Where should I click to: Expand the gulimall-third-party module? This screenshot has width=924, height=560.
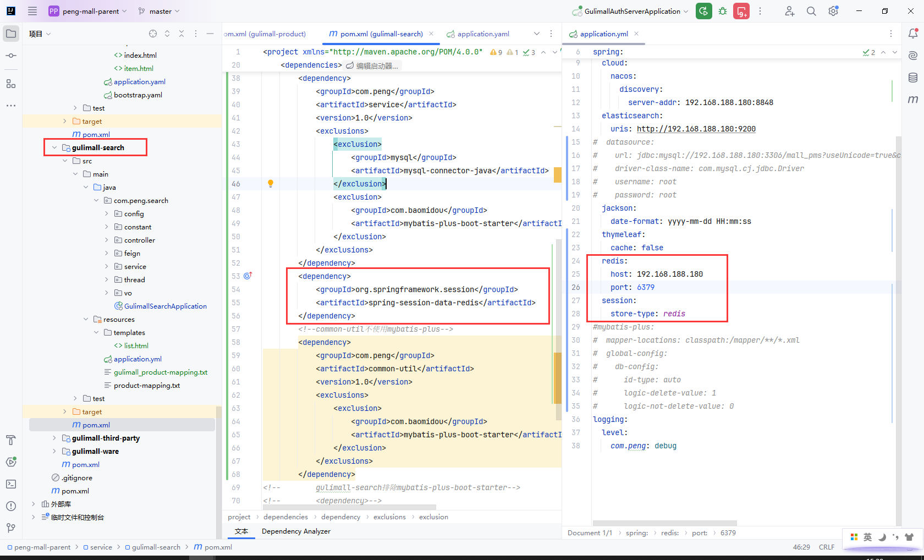(54, 438)
